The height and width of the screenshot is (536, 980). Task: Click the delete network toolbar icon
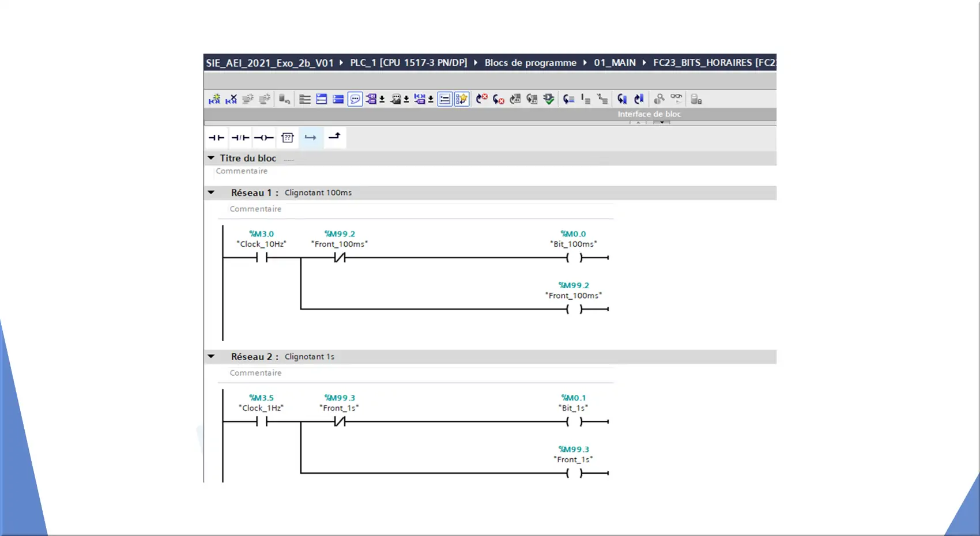click(231, 99)
